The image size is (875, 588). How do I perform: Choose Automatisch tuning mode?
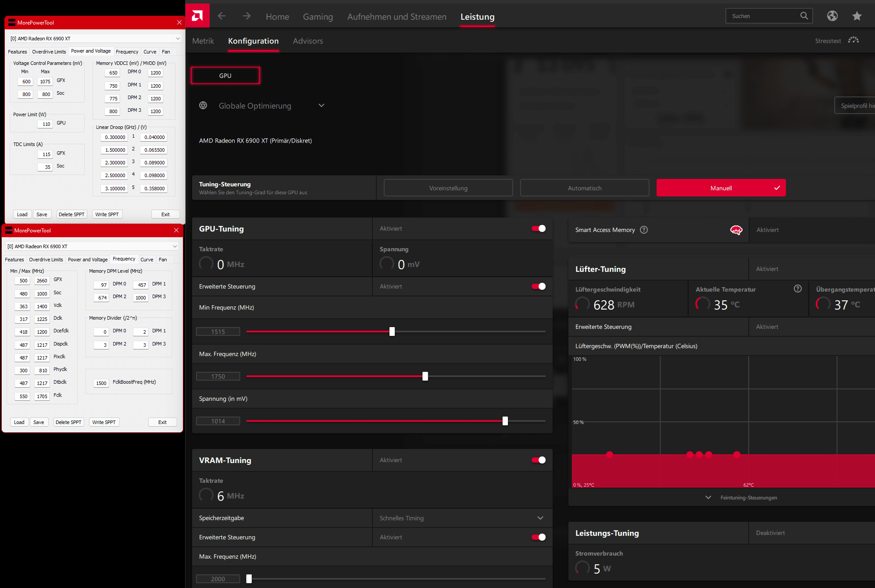click(585, 188)
